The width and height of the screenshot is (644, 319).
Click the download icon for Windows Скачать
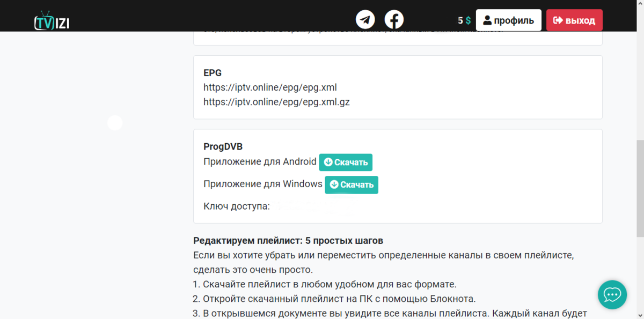click(x=334, y=184)
